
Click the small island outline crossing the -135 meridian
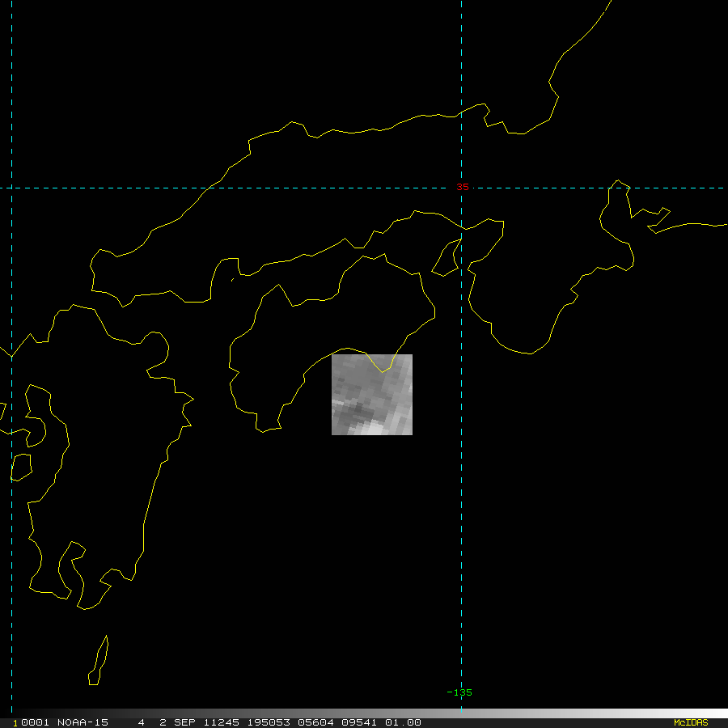click(x=447, y=259)
